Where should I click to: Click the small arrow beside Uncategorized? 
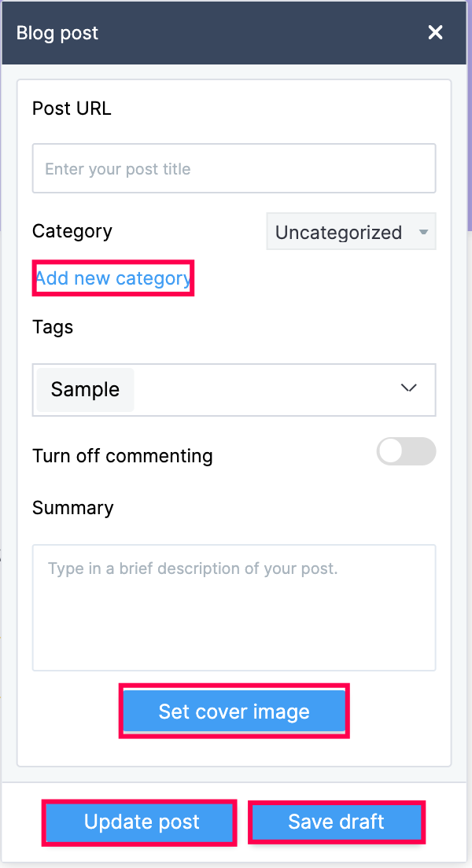click(423, 233)
